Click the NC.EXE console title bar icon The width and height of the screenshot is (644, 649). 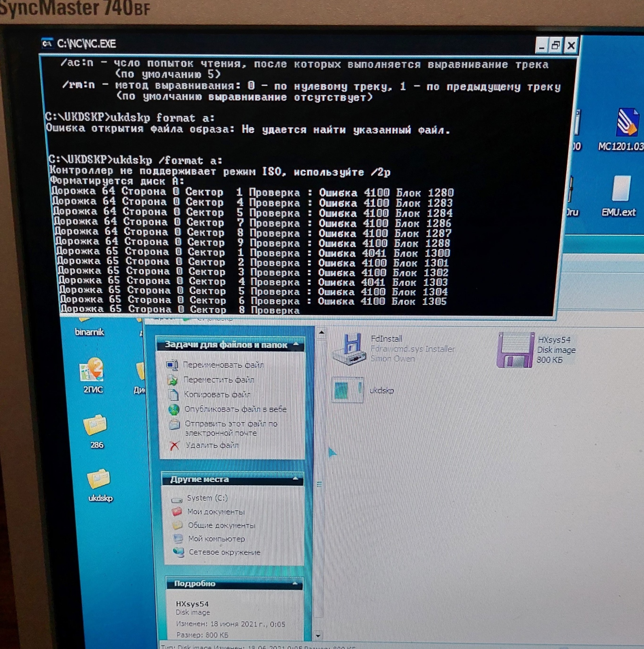tap(47, 44)
